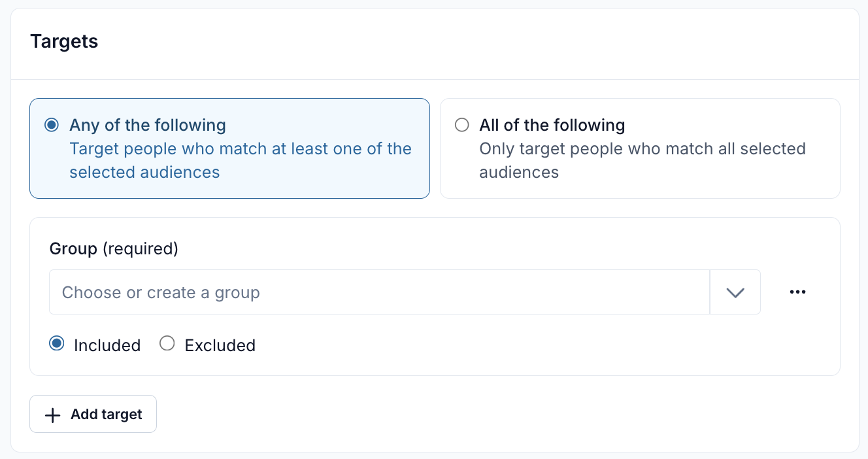Click "selected audiences" text in the Any card
This screenshot has height=459, width=868.
coord(144,173)
